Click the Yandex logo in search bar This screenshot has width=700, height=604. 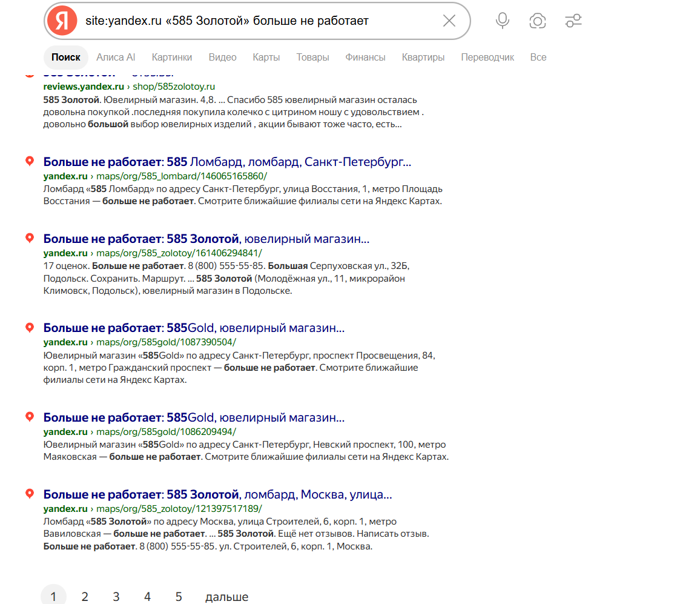pos(62,21)
